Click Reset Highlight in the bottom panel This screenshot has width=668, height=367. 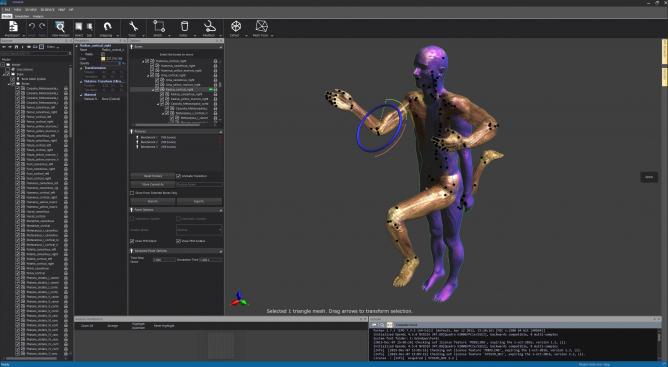pyautogui.click(x=164, y=326)
